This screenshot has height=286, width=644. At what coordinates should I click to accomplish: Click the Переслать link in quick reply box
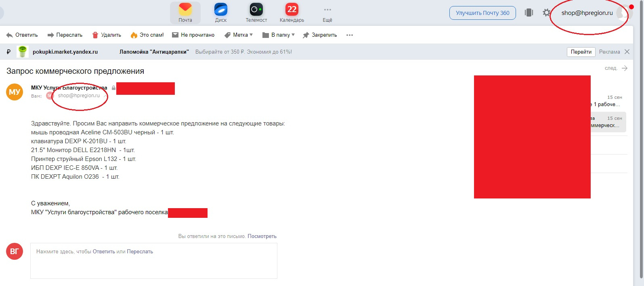tap(140, 251)
